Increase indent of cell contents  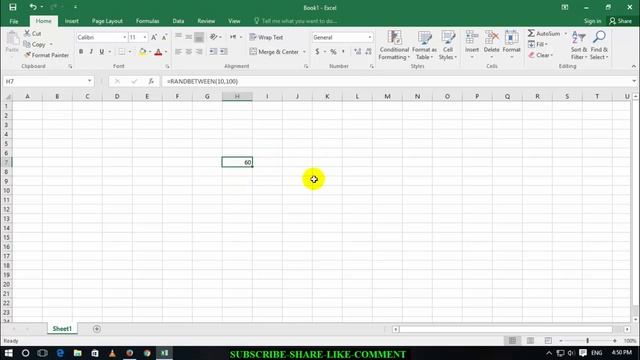click(x=224, y=51)
